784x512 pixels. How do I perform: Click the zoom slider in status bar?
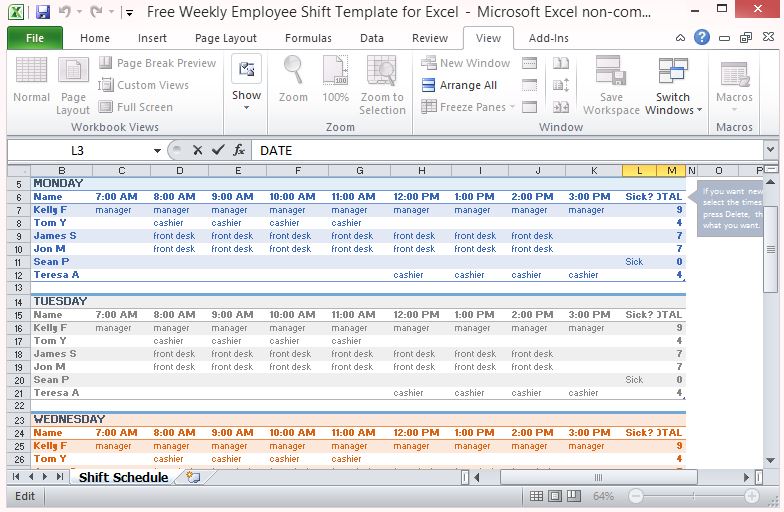[x=693, y=496]
